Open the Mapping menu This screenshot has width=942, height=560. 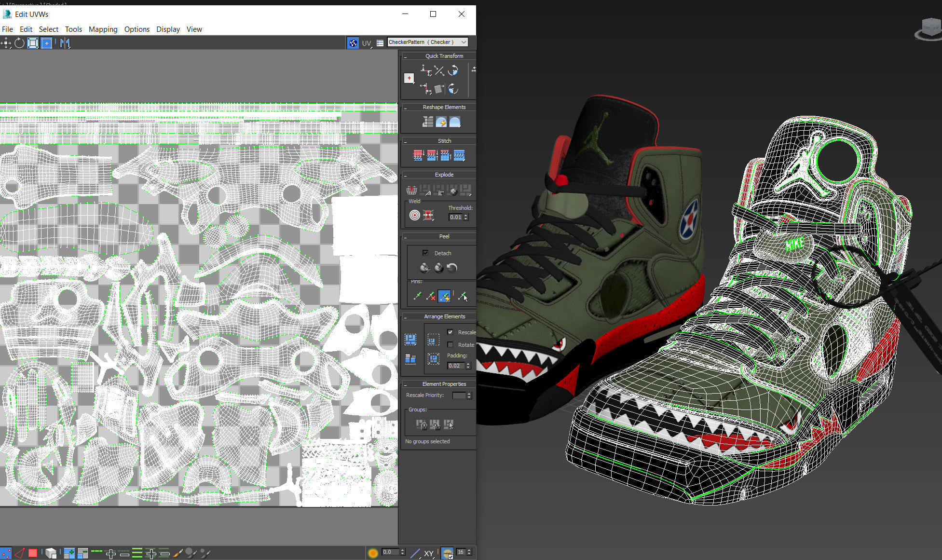pos(103,29)
